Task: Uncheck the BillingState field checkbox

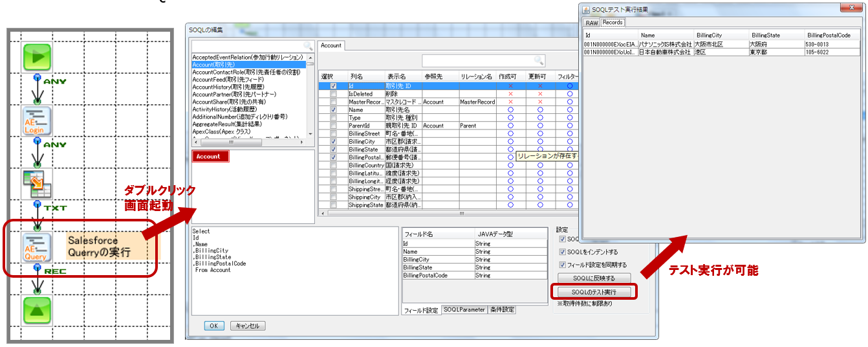Action: tap(333, 150)
